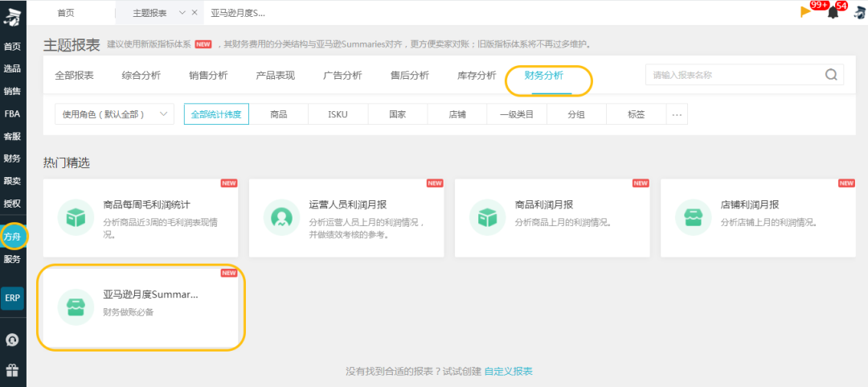Expand the 主题报表 tab dropdown arrow

click(x=182, y=13)
